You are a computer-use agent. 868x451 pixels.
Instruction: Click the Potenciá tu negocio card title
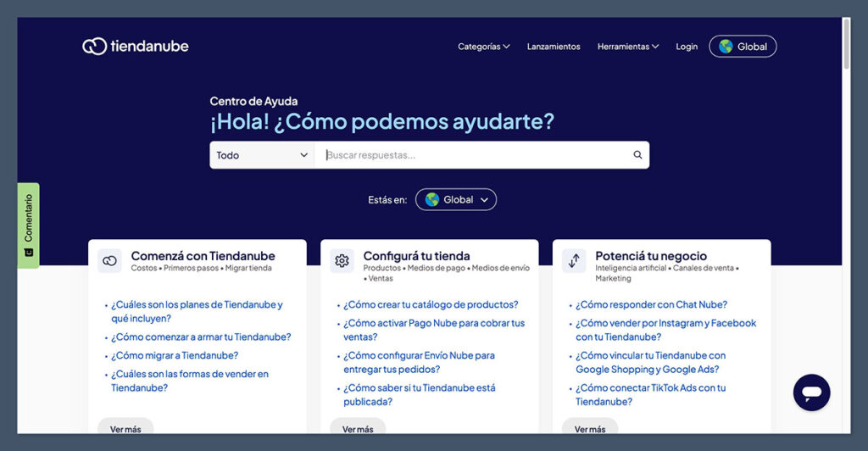pos(651,256)
